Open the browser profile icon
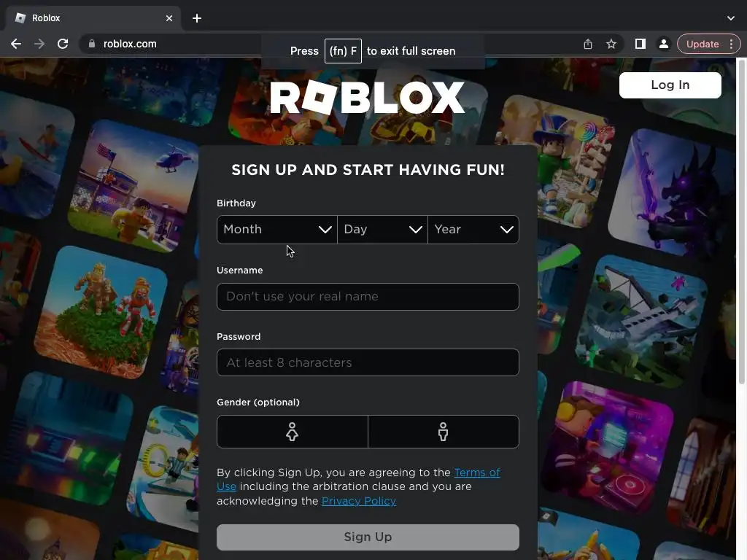 pos(663,44)
